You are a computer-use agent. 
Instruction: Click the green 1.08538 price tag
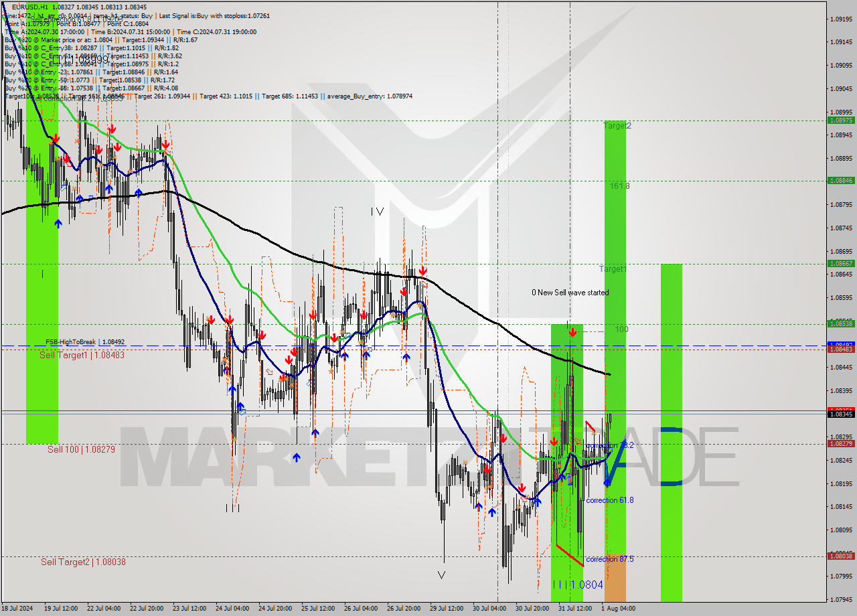tap(841, 323)
